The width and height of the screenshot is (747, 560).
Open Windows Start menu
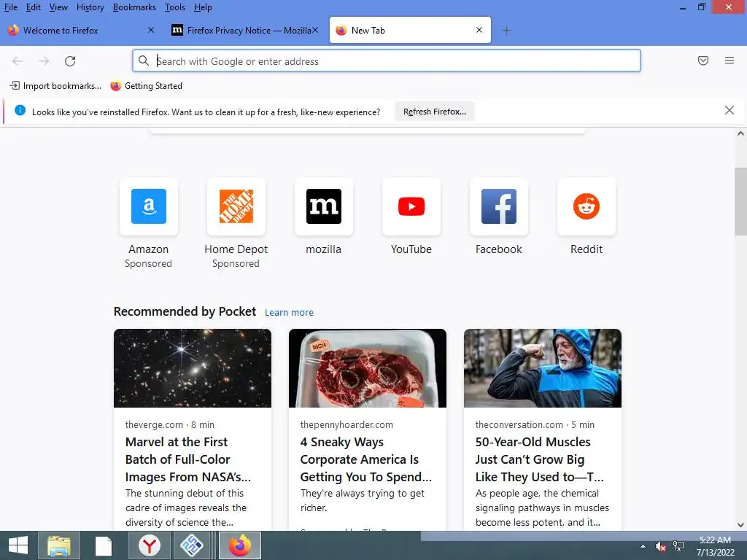pyautogui.click(x=18, y=545)
